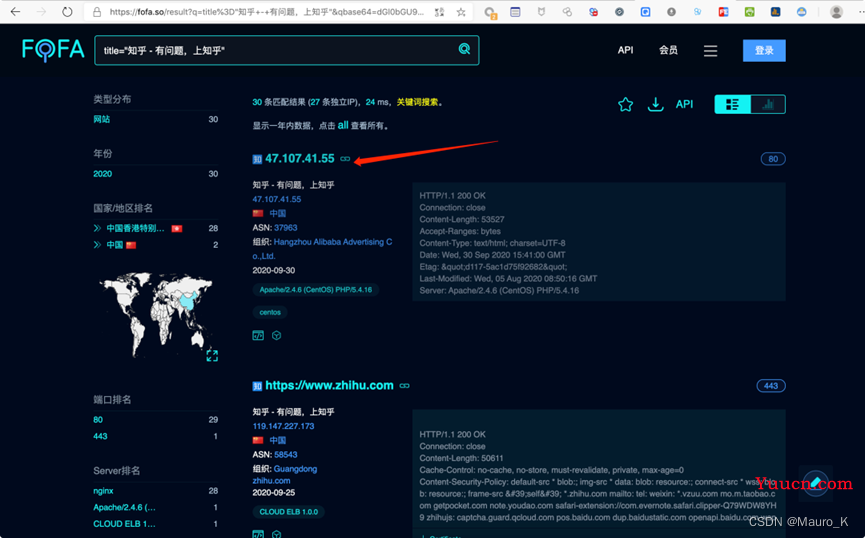This screenshot has height=538, width=865.
Task: Click the port 443 badge
Action: click(x=771, y=386)
